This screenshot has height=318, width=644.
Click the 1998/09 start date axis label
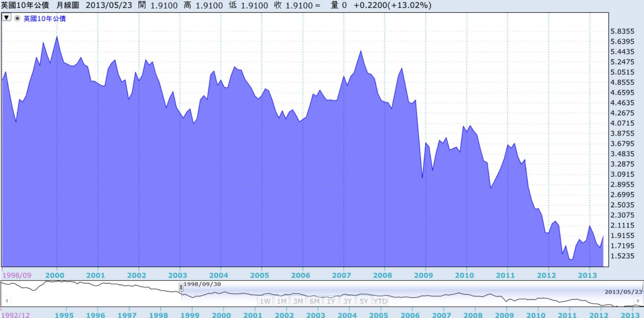pos(17,275)
